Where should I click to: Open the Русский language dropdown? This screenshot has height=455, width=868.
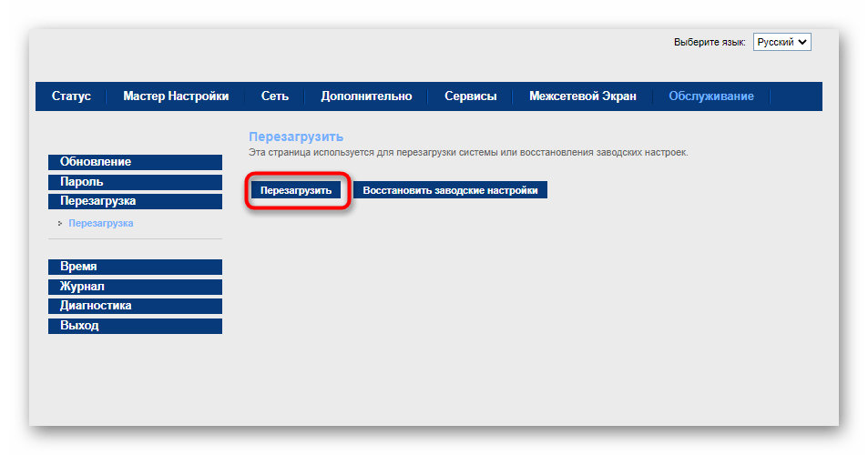pyautogui.click(x=781, y=42)
